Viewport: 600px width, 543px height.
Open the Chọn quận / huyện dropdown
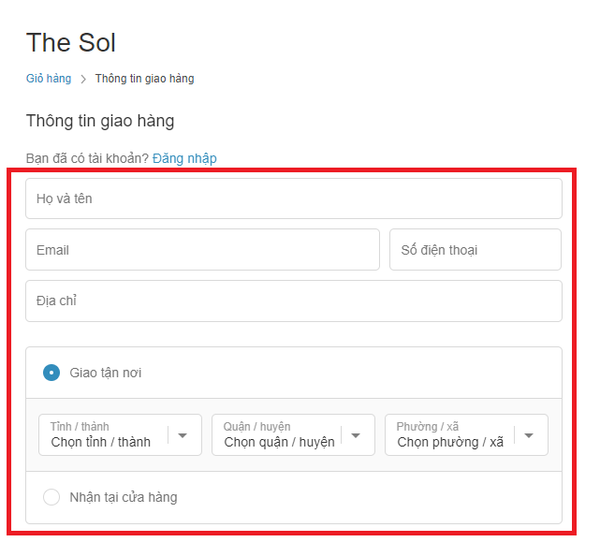(293, 435)
